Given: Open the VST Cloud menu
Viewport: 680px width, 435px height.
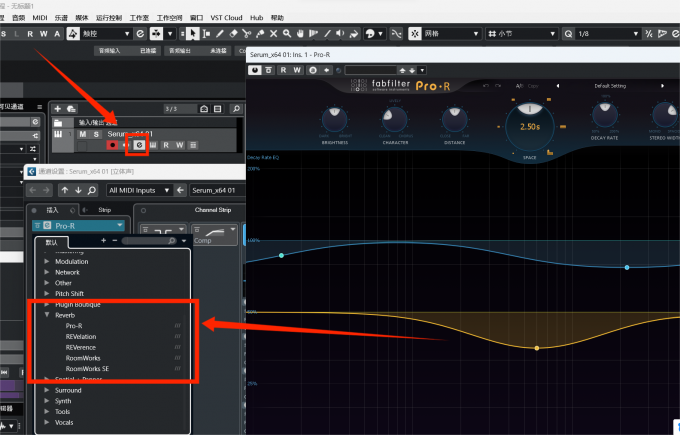Looking at the screenshot, I should (226, 18).
